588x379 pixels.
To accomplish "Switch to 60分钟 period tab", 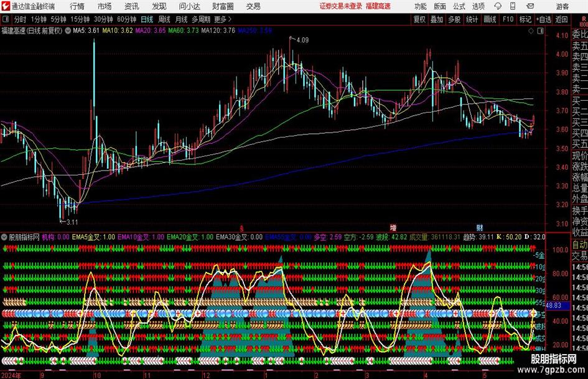I will pos(126,19).
